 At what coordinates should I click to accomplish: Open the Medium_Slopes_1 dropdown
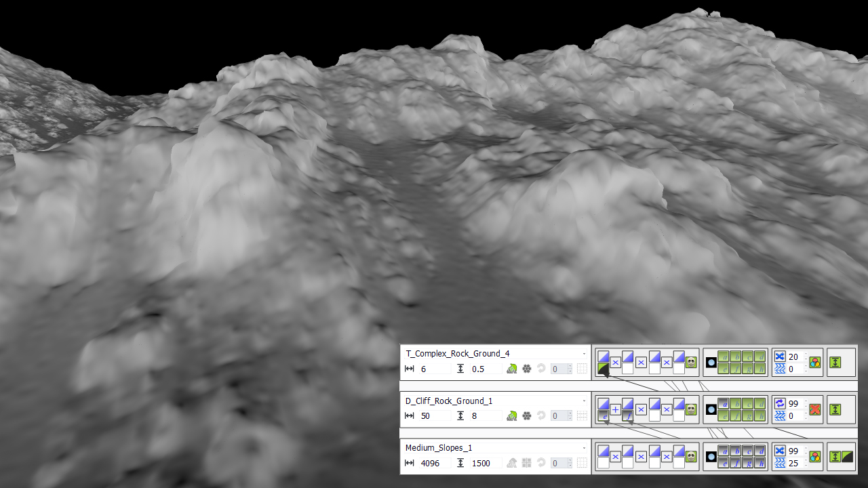(584, 448)
